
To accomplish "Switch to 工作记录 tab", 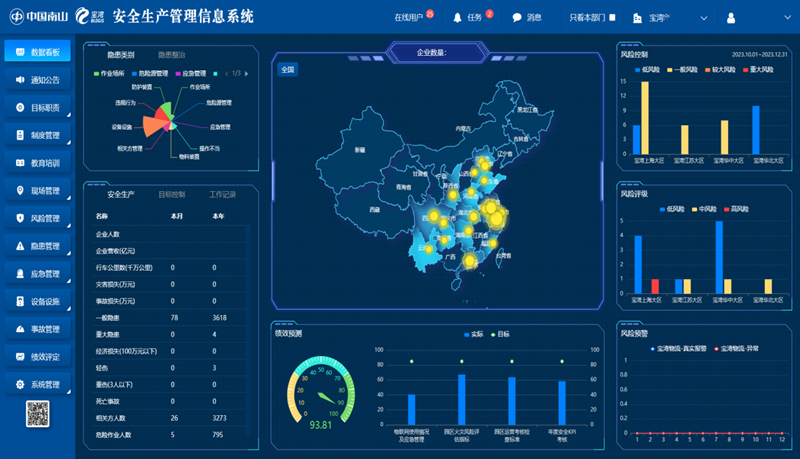I will click(222, 194).
